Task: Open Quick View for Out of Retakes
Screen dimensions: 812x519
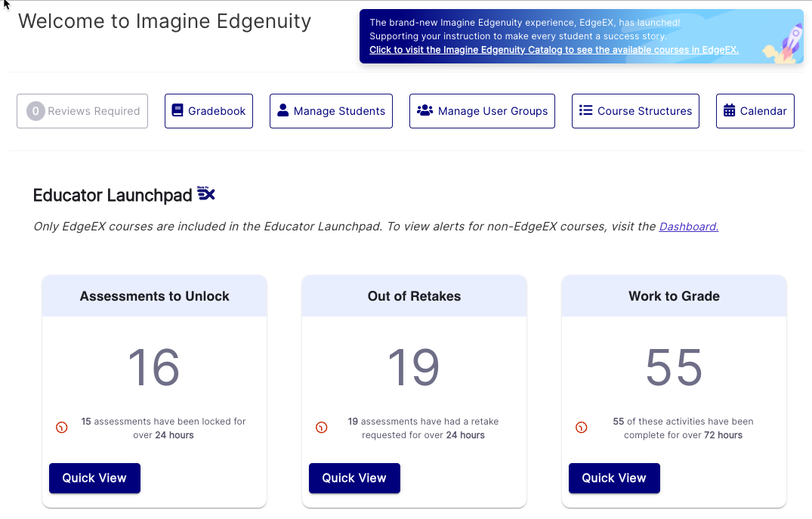Action: 355,478
